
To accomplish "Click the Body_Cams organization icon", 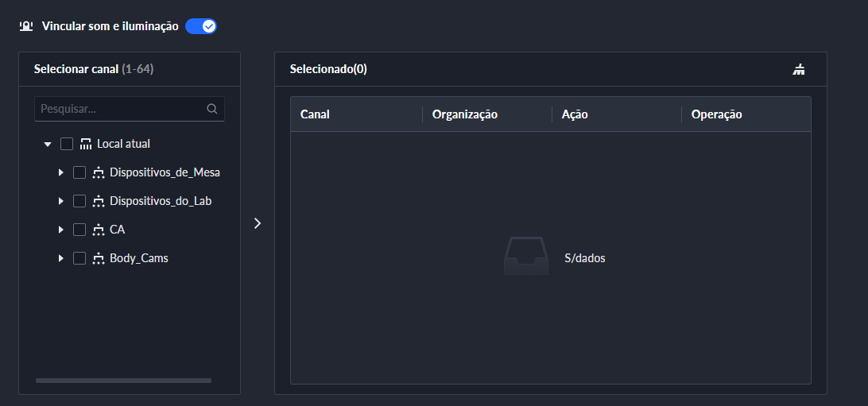I will [99, 258].
